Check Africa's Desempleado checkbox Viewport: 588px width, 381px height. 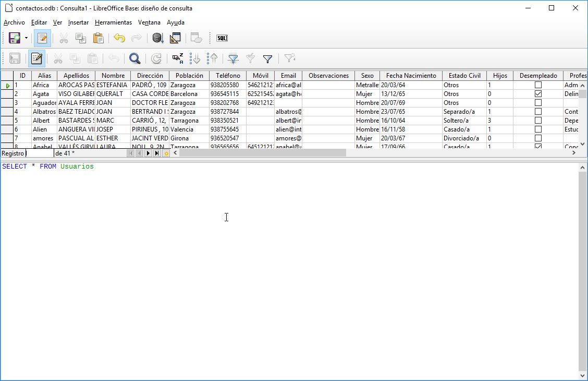coord(537,85)
